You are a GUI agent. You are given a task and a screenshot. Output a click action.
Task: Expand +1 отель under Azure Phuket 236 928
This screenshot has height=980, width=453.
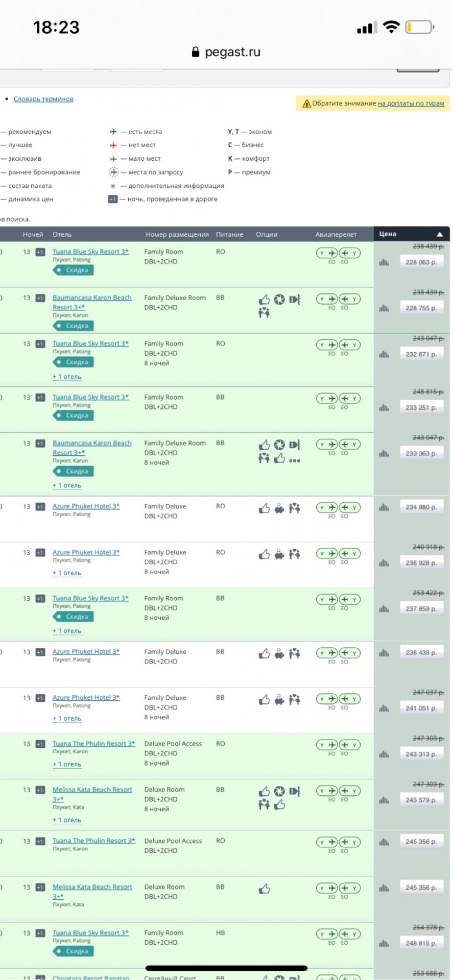point(67,573)
